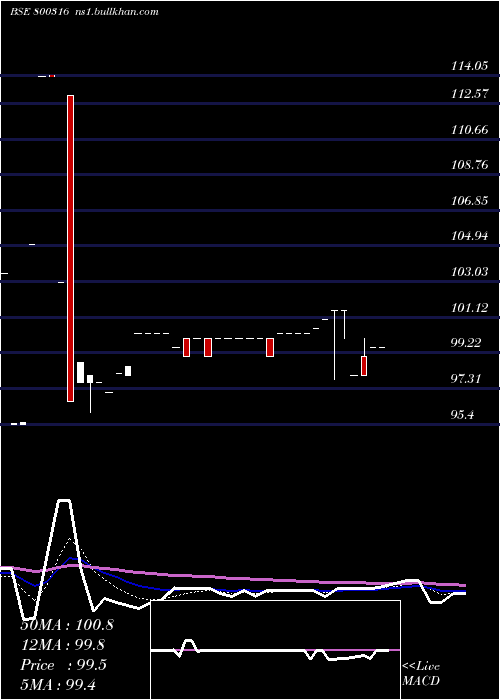Screen dimensions: 500x700
Task: Click the 101.12 price level label
Action: [469, 308]
